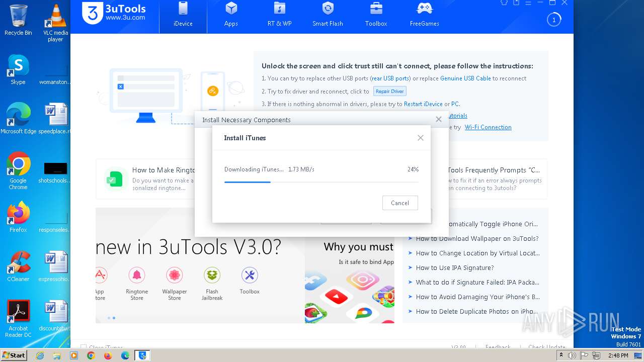Open Google Chrome desktop shortcut
Viewport: 644px width, 362px height.
tap(18, 171)
